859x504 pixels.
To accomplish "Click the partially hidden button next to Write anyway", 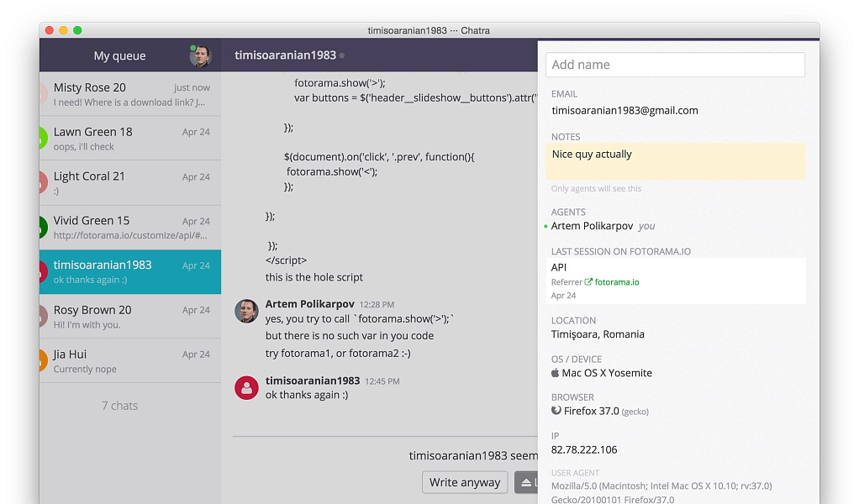I will point(526,482).
